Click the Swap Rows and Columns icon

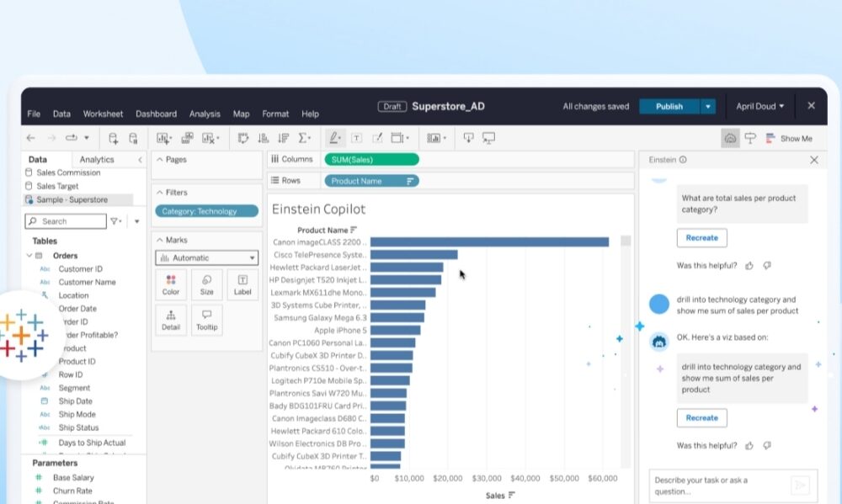243,138
